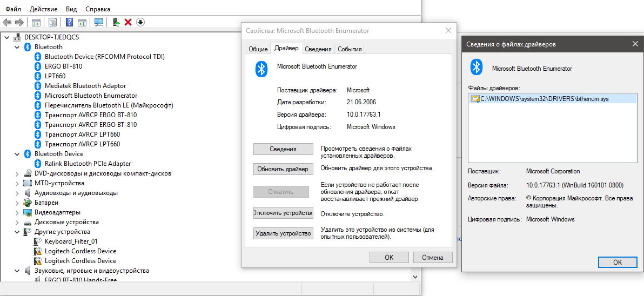The image size is (644, 296).
Task: Expand the Видеоадаптеры category
Action: [x=17, y=212]
